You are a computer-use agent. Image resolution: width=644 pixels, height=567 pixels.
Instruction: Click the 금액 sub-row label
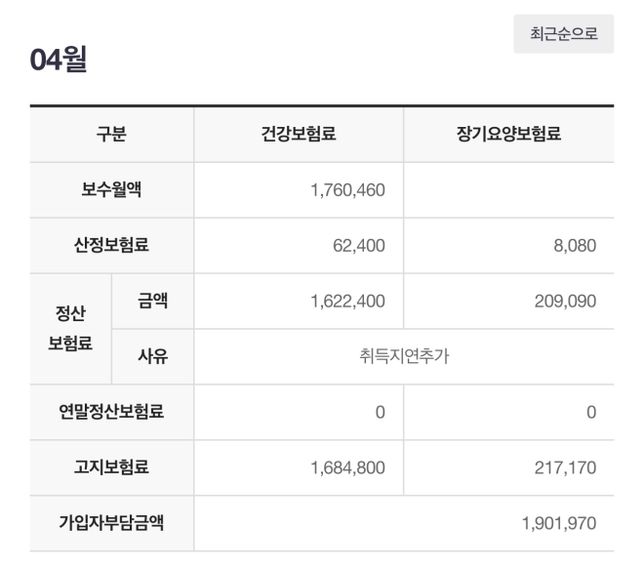152,300
